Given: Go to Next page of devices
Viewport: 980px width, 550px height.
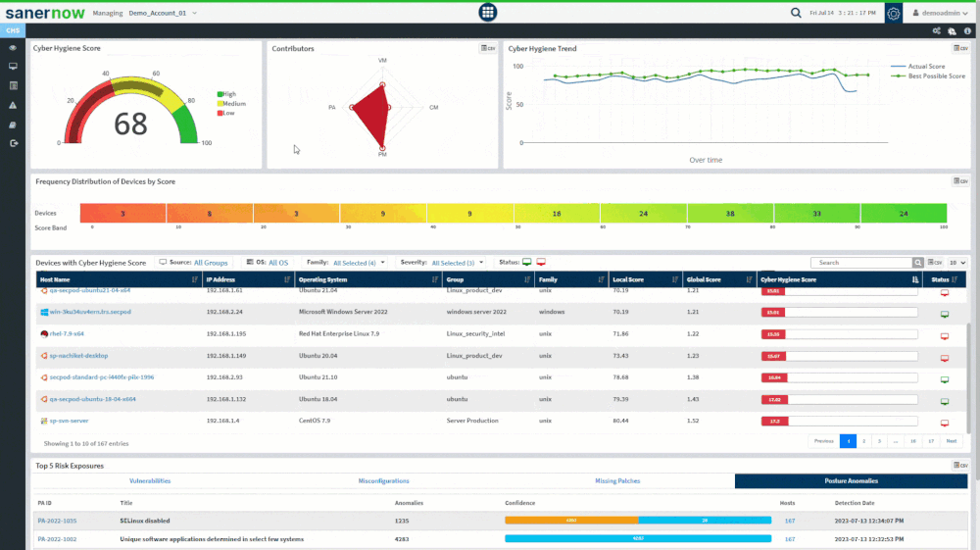Looking at the screenshot, I should [952, 441].
